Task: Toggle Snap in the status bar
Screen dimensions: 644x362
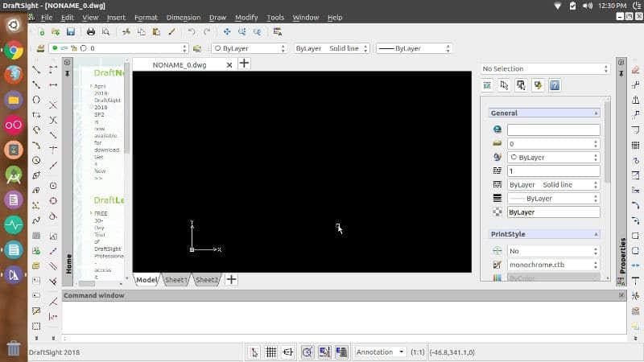Action: [x=254, y=352]
